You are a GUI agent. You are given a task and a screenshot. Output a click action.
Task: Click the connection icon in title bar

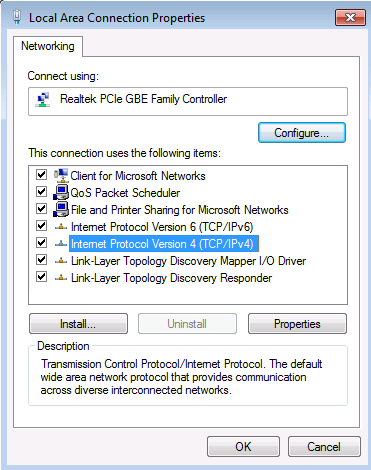click(x=17, y=17)
